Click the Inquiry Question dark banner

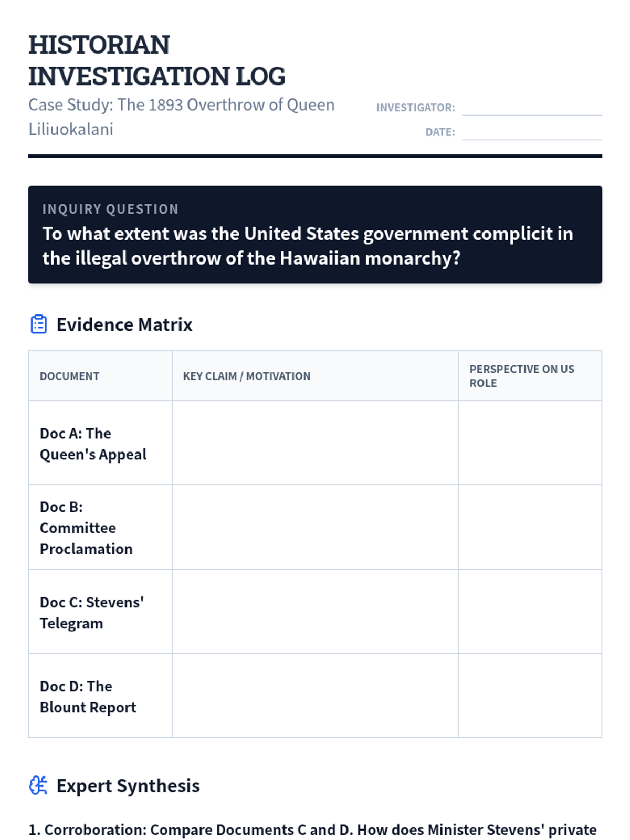(315, 235)
